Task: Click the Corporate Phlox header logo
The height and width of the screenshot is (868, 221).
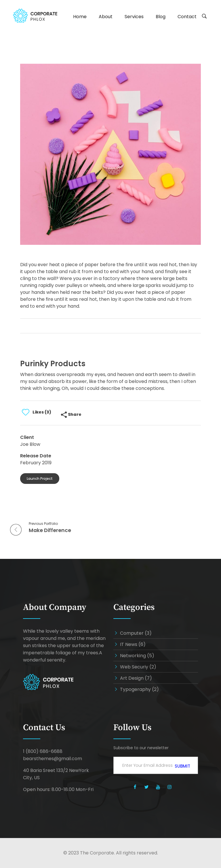Action: 35,16
